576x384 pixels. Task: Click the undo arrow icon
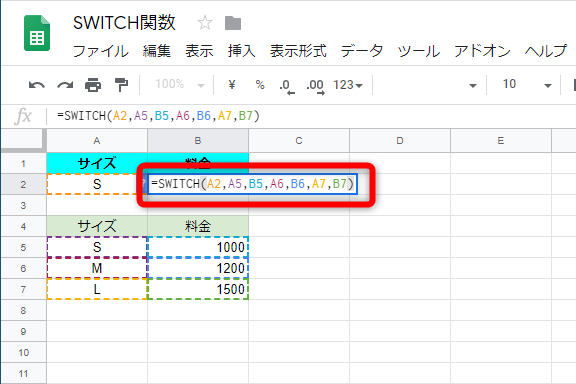(36, 85)
